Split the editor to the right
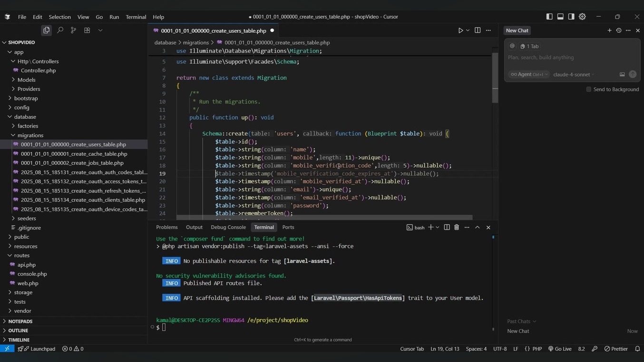Image resolution: width=644 pixels, height=362 pixels. tap(478, 30)
